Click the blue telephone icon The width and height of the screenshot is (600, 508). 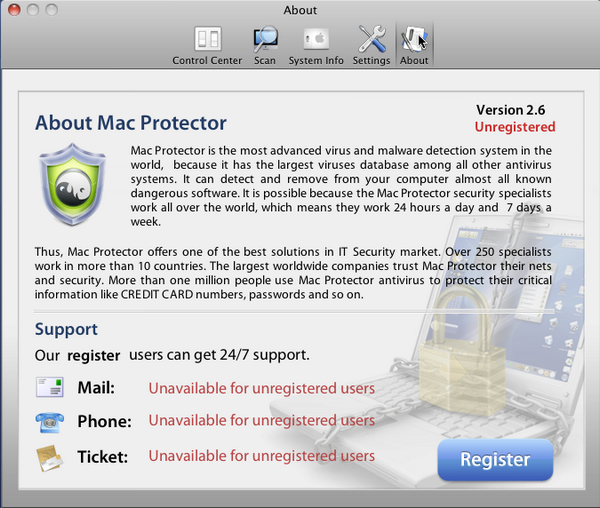pos(50,422)
